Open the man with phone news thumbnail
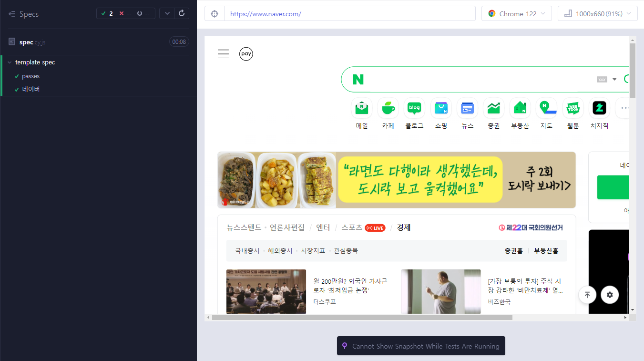The width and height of the screenshot is (644, 361). pyautogui.click(x=441, y=291)
